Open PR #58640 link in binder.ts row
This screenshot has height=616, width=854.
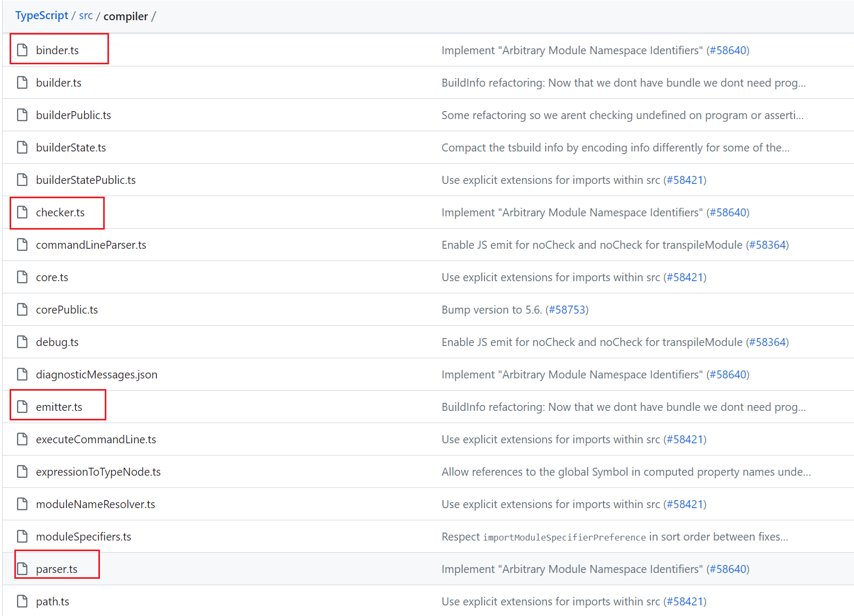tap(728, 50)
